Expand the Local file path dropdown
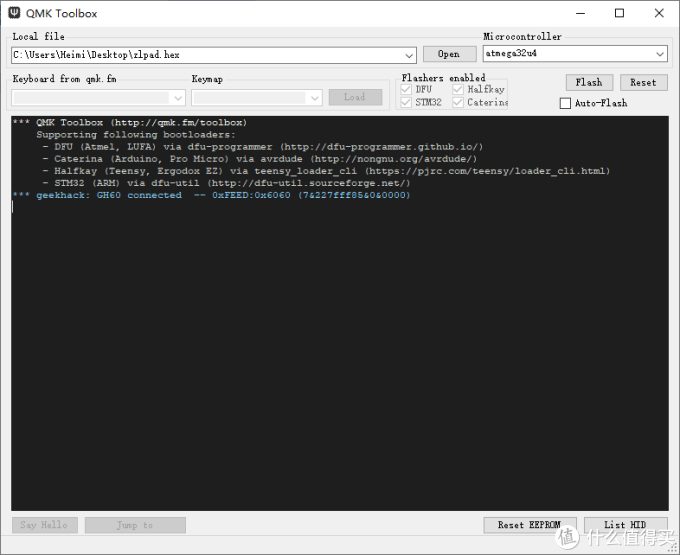680x555 pixels. click(409, 56)
